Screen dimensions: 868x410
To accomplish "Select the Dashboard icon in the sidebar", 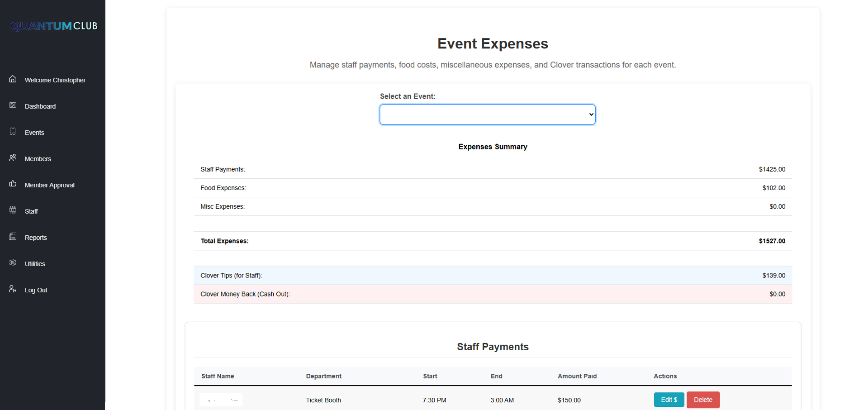I will pyautogui.click(x=13, y=105).
